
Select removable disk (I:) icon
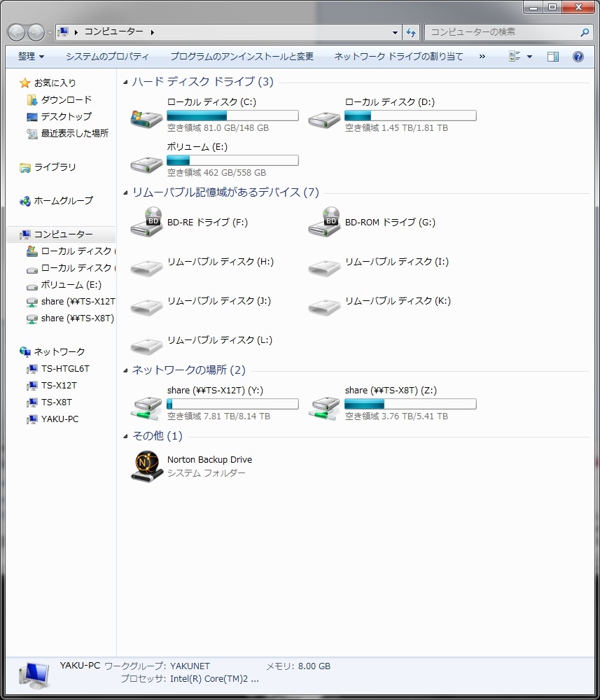pos(324,268)
